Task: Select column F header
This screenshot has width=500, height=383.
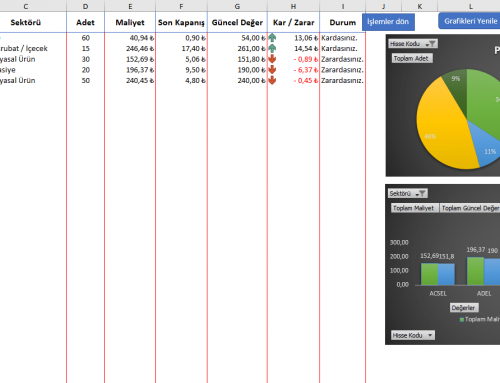Action: coord(181,6)
